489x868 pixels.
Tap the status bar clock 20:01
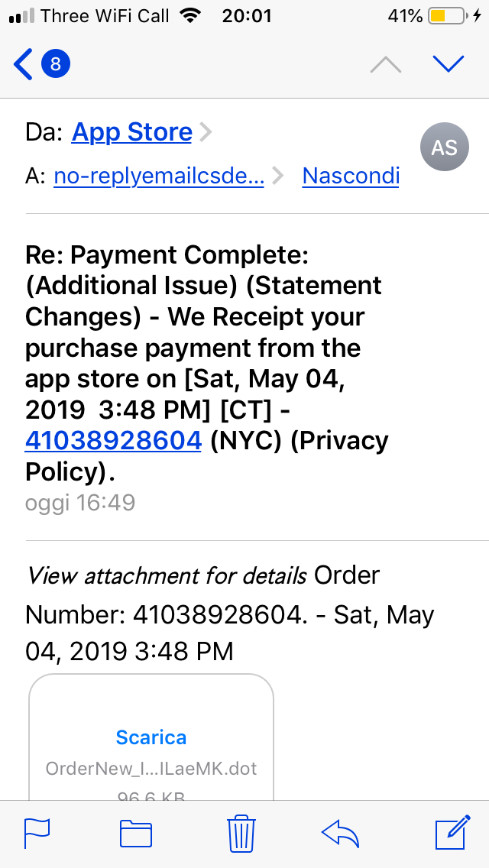pos(247,16)
